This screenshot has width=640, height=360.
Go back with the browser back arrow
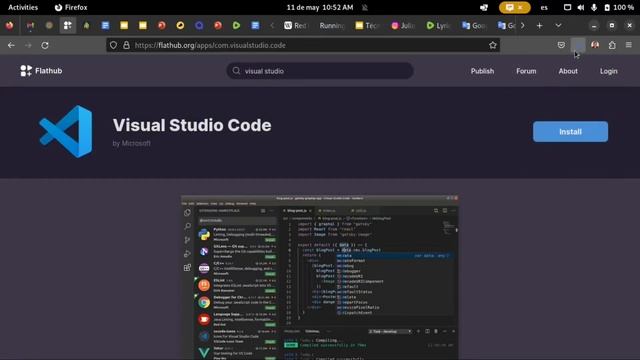click(x=11, y=45)
